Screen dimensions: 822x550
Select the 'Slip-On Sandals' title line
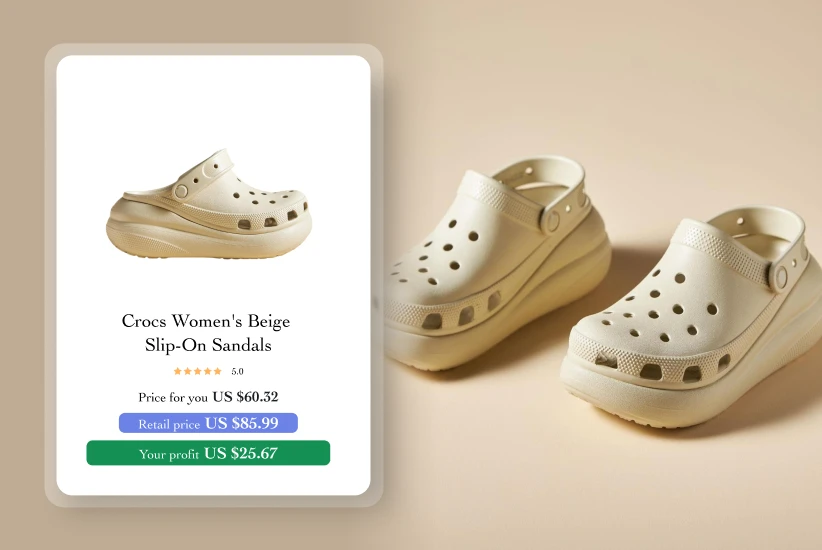click(x=208, y=345)
